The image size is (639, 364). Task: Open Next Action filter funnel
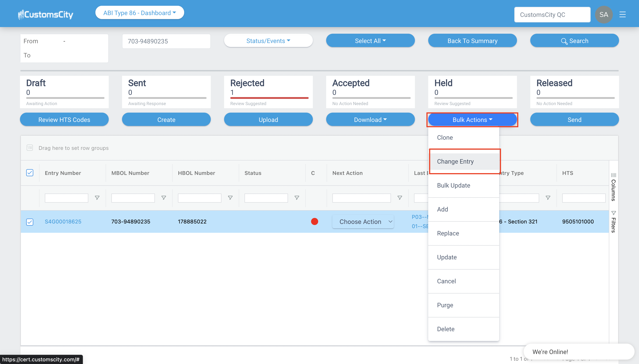pos(400,198)
